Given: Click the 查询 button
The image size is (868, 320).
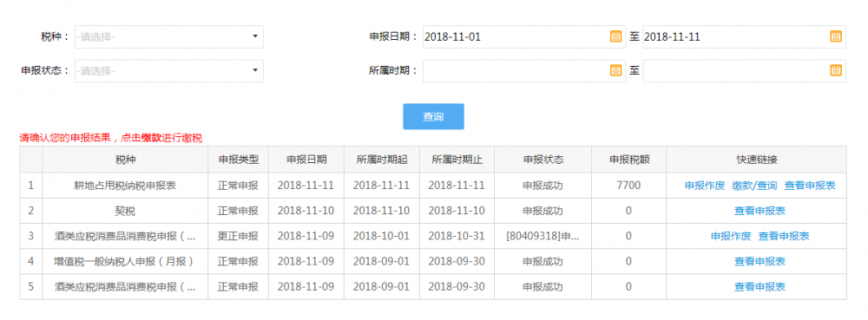Looking at the screenshot, I should (x=433, y=116).
